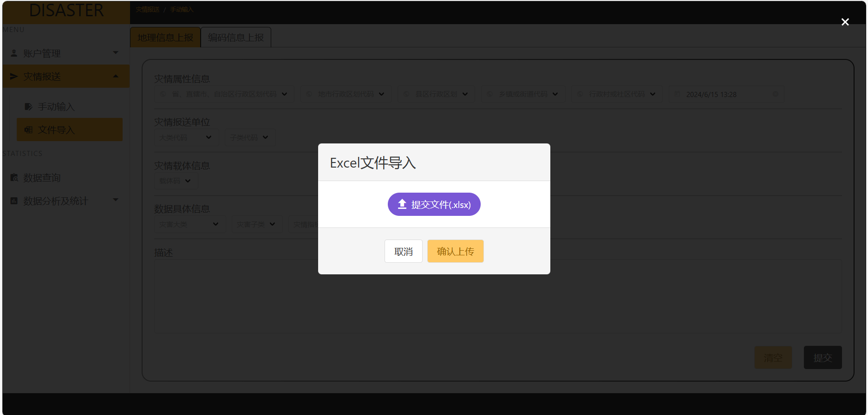This screenshot has height=415, width=868.
Task: Expand the 账户管理 menu arrow
Action: 116,52
